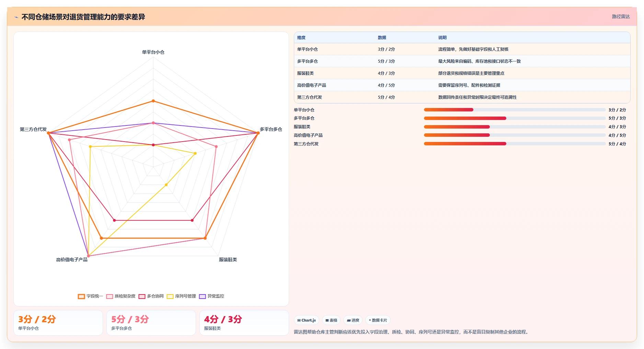Click the 维度 column header

tap(301, 38)
